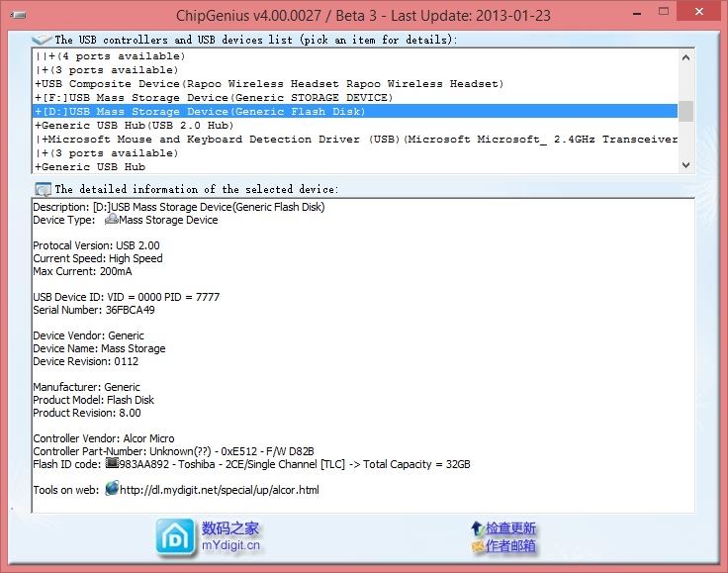The width and height of the screenshot is (728, 573).
Task: Click the envelope icon beside 作者邮箱
Action: (478, 546)
